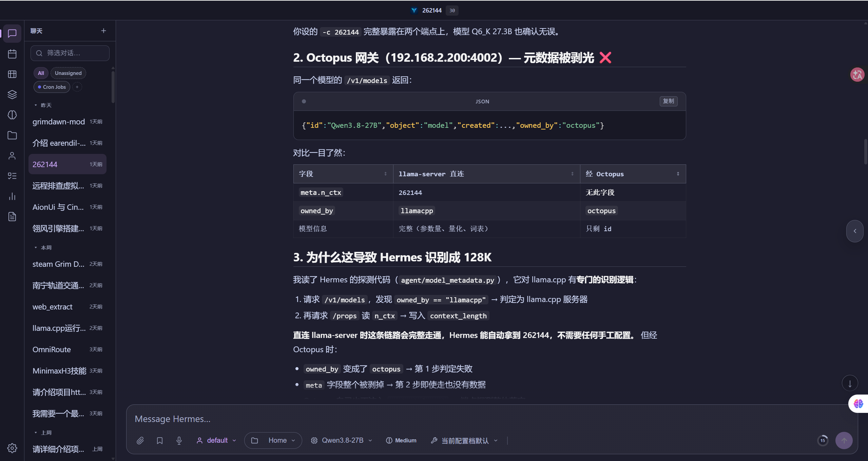Screen dimensions: 868x461
Task: Open the OmniRoute conversation
Action: coord(67,349)
